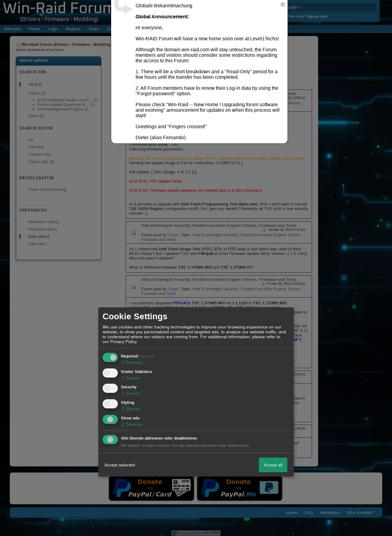This screenshot has width=392, height=536.
Task: Enable the Security cookie toggle
Action: click(x=110, y=388)
